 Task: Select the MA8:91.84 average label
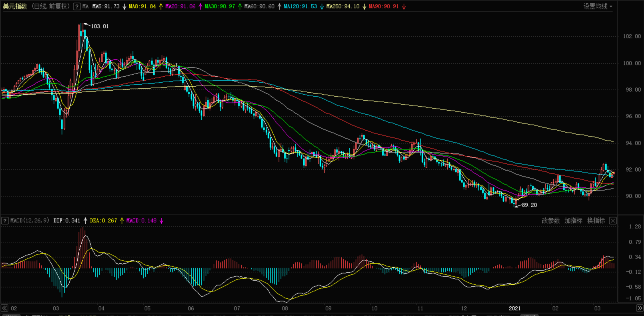142,6
